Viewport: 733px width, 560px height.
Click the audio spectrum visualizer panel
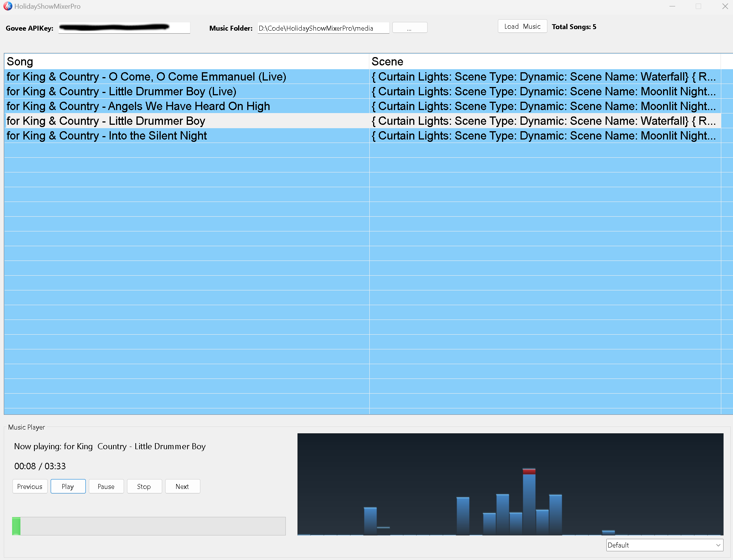510,484
